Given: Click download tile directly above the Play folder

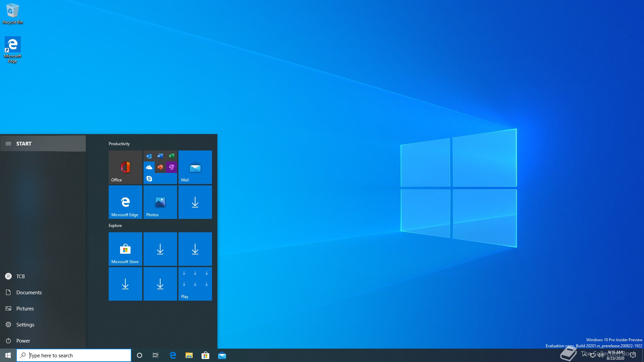Looking at the screenshot, I should (195, 249).
